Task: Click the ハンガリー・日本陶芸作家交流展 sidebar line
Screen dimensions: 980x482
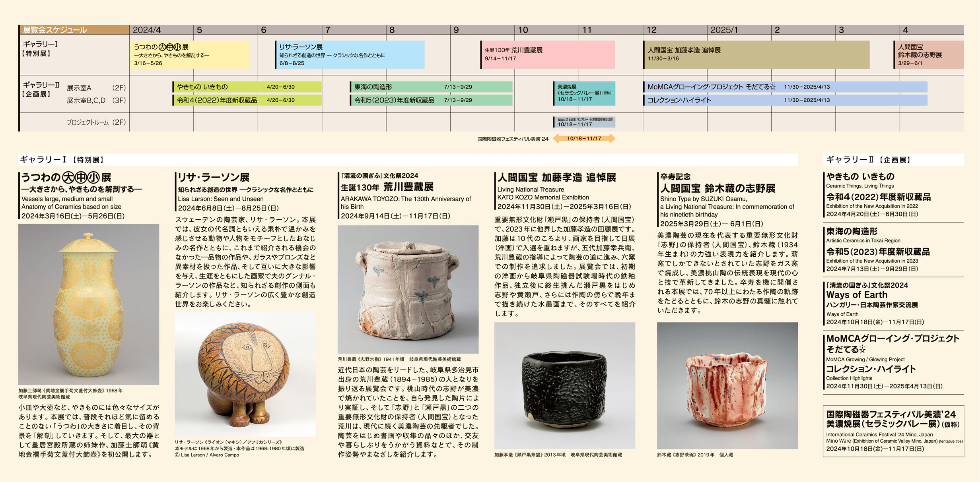Action: coord(872,305)
